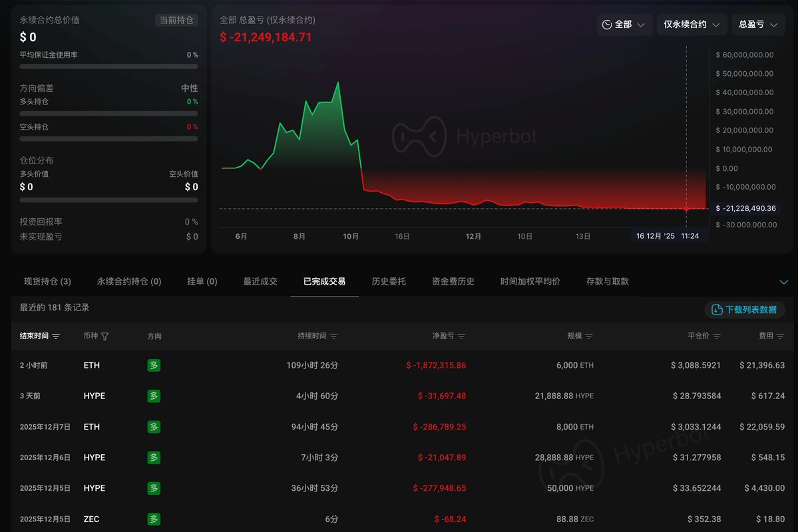Open the 存款与取款 tab
The image size is (798, 532).
click(x=607, y=281)
